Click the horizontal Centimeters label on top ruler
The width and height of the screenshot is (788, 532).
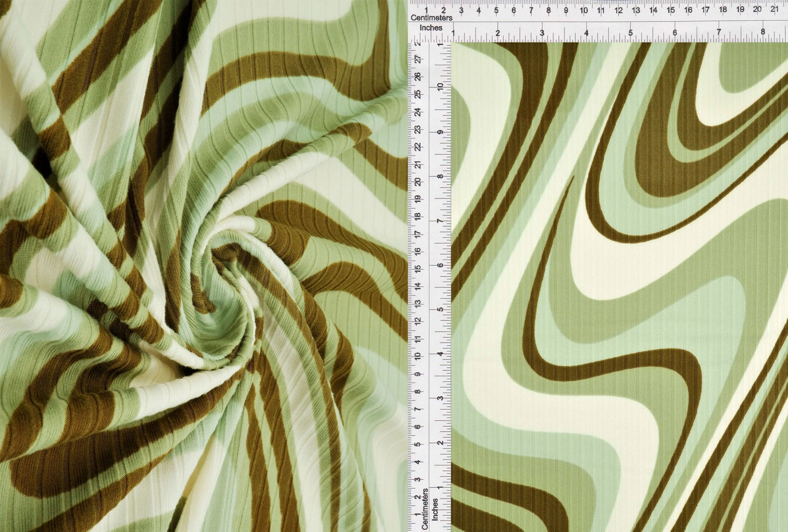tap(431, 18)
